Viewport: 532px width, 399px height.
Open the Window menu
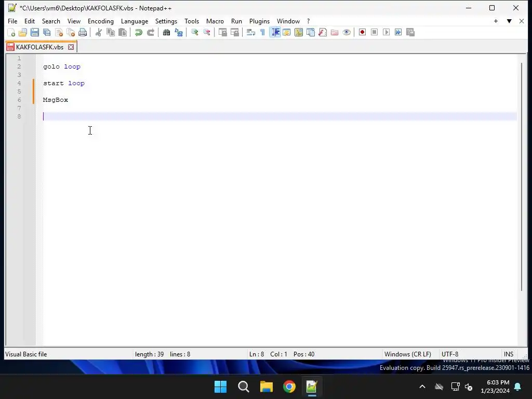point(288,21)
